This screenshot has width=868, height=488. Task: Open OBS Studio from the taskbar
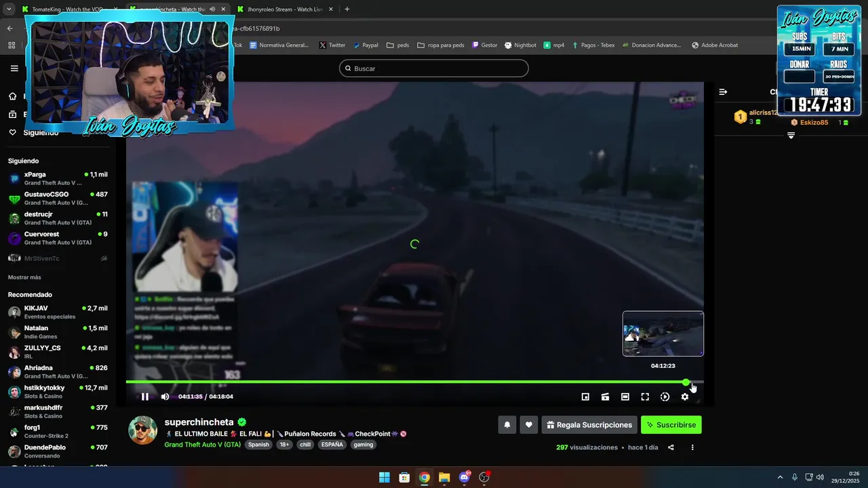tap(484, 477)
